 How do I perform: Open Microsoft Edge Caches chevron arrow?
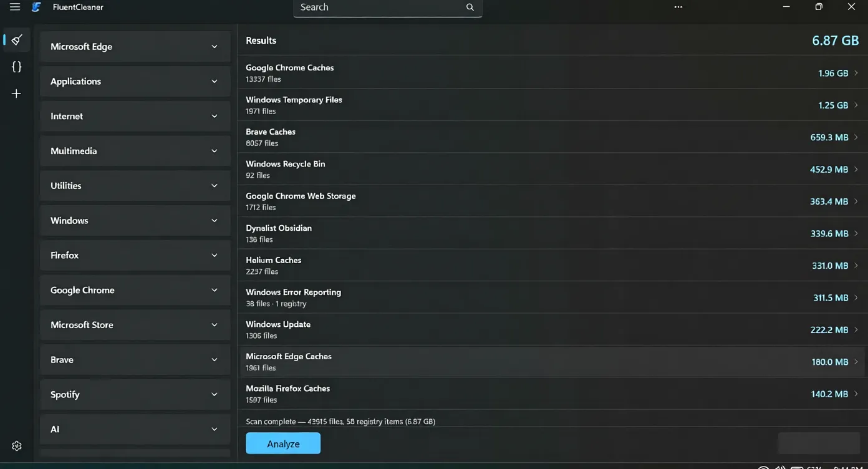point(856,362)
